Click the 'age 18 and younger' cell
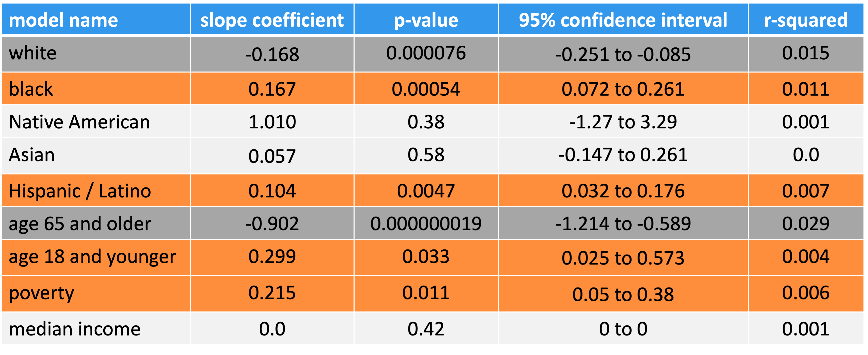Screen dimensions: 868x355 tap(92, 256)
